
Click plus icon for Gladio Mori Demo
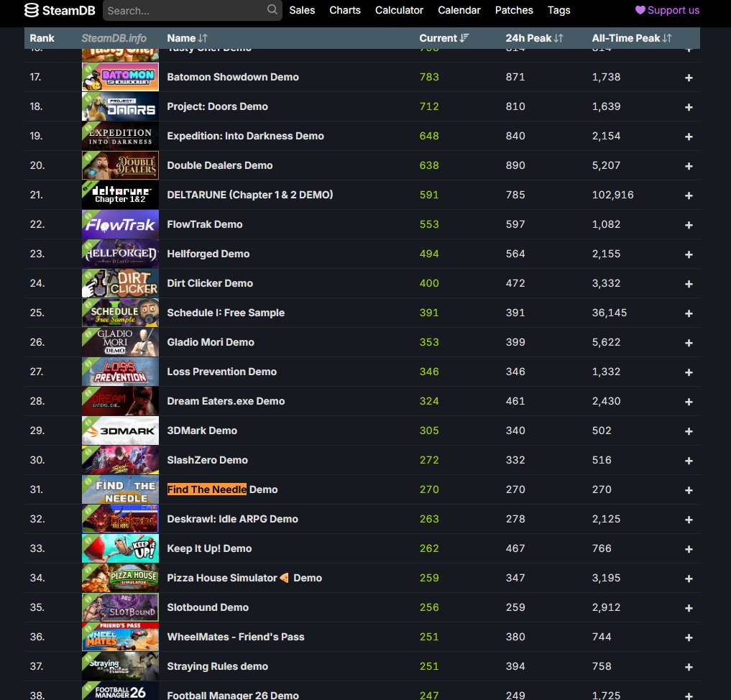pos(689,343)
